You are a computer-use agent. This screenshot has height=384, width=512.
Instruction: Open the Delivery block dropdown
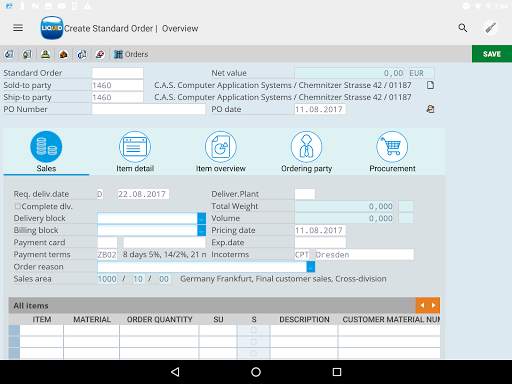(201, 218)
